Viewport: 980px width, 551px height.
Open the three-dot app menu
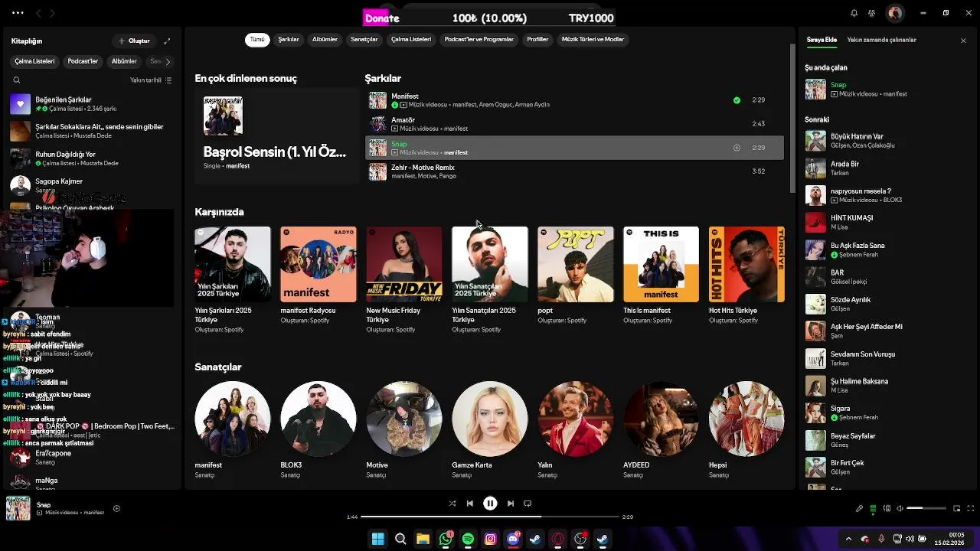(18, 13)
